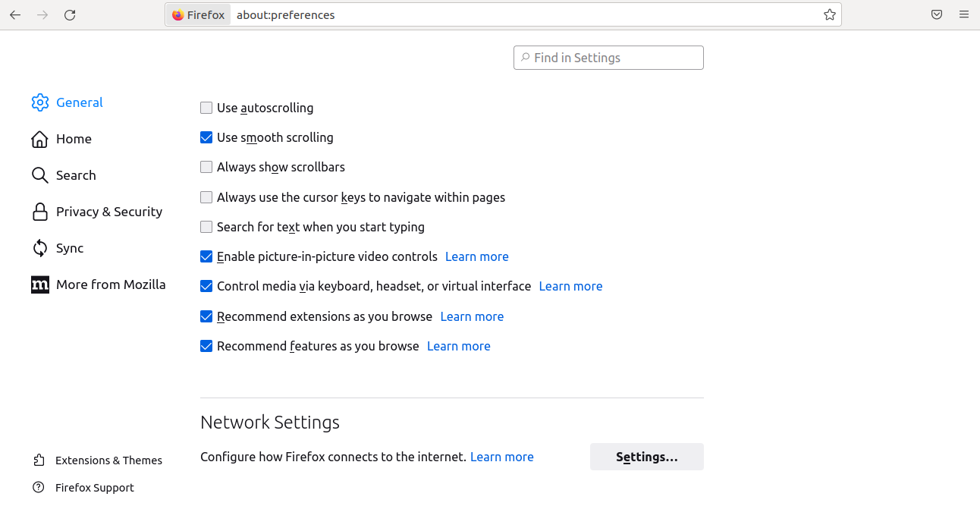Uncheck Recommend extensions as you browse

pos(206,316)
